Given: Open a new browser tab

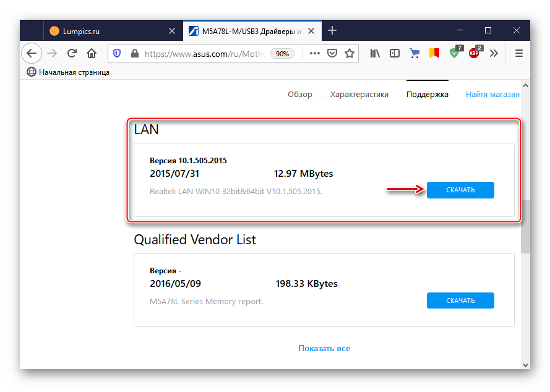Looking at the screenshot, I should (332, 31).
